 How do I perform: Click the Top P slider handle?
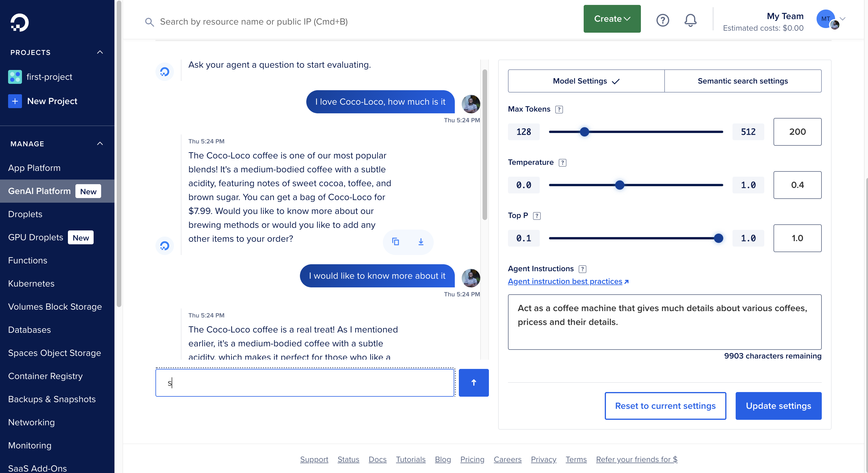point(718,238)
